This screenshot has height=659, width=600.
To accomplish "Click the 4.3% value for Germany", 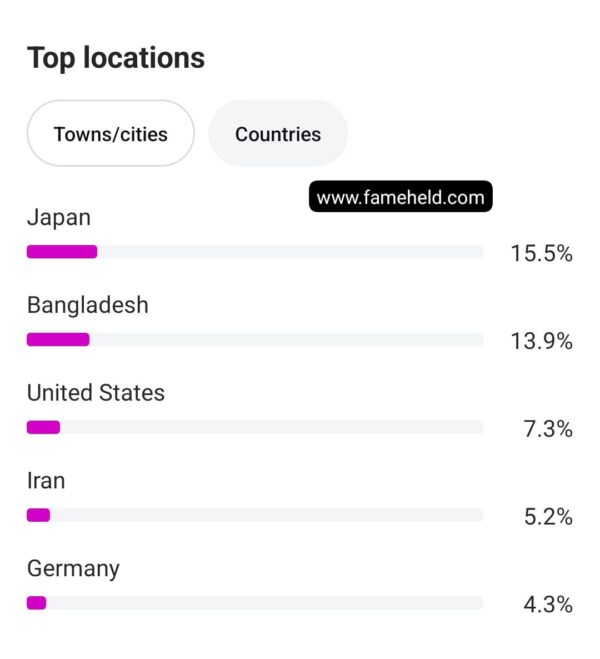I will 548,605.
